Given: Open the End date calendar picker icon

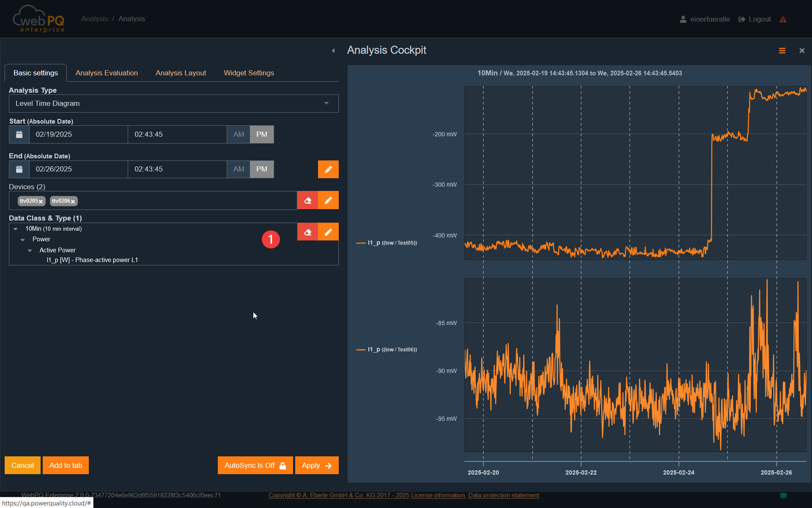Looking at the screenshot, I should click(x=19, y=169).
